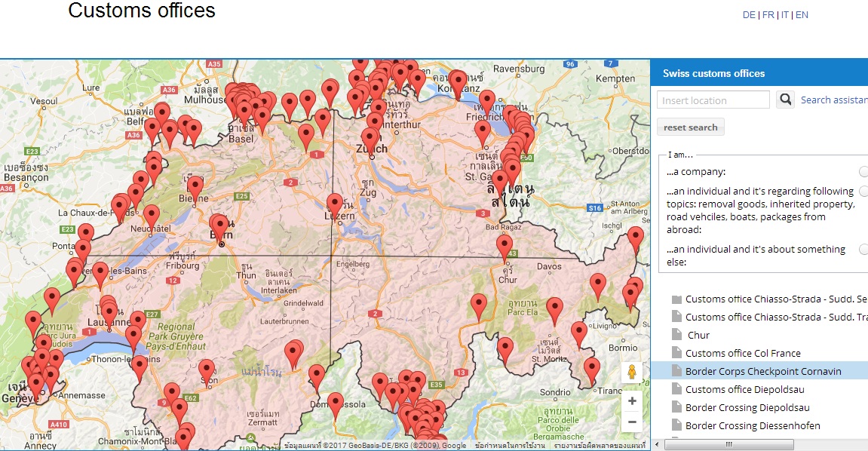Click the map pin at Bern

click(x=220, y=229)
